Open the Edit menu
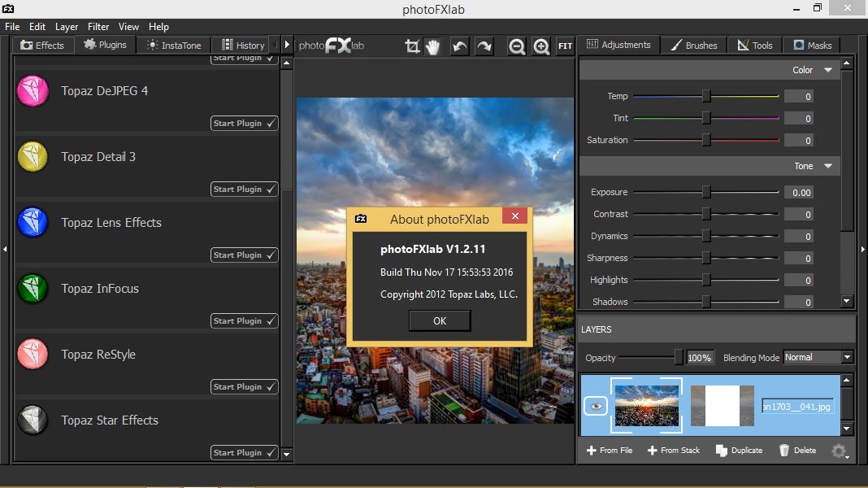Screen dimensions: 868x488 pyautogui.click(x=37, y=27)
